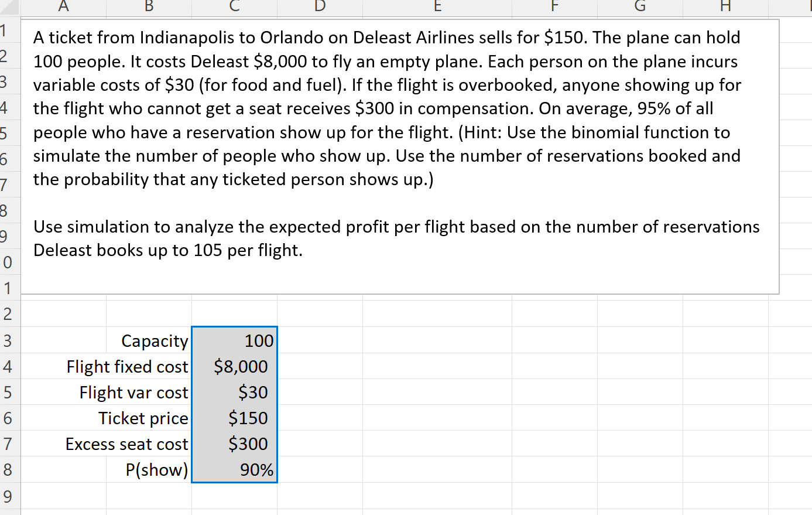Select column header D

coord(320,6)
